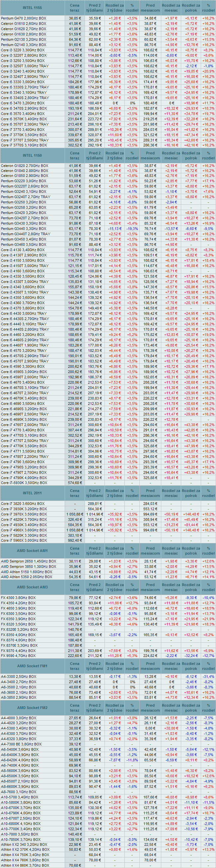This screenshot has height=868, width=216.
Task: Click the INTEL 1150 section header
Action: pos(33,155)
